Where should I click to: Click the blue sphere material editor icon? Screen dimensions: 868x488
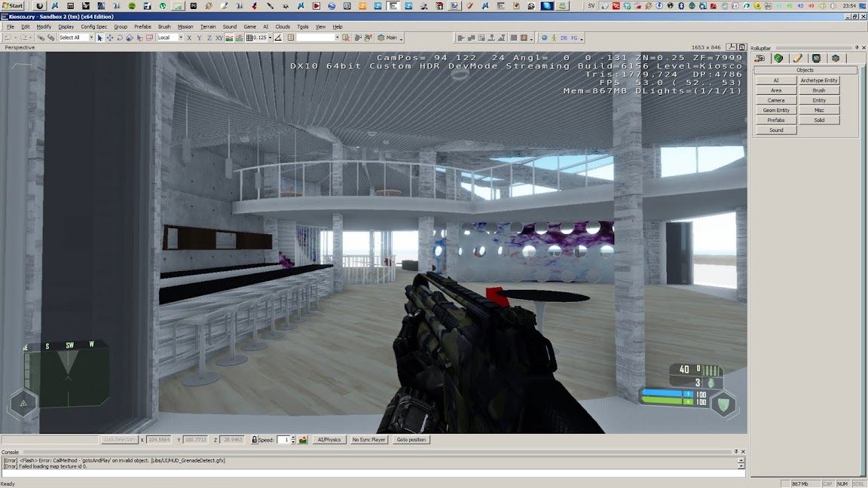click(544, 38)
